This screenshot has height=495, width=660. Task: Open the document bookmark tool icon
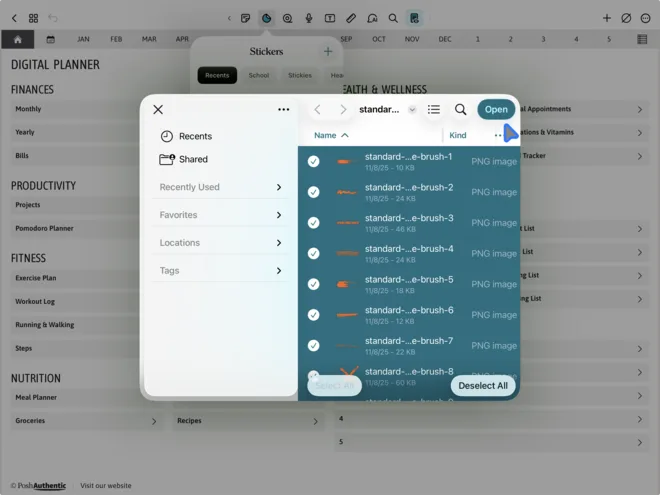[x=415, y=18]
